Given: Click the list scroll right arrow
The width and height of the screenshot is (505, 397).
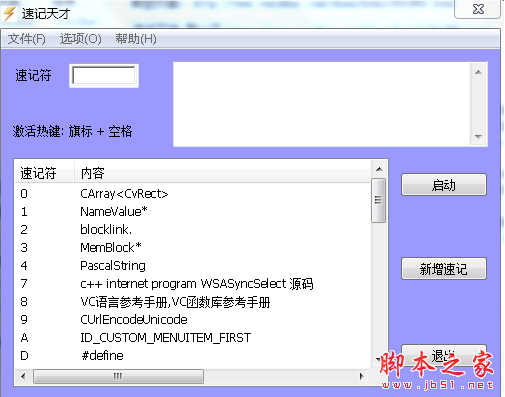Looking at the screenshot, I should (x=362, y=377).
